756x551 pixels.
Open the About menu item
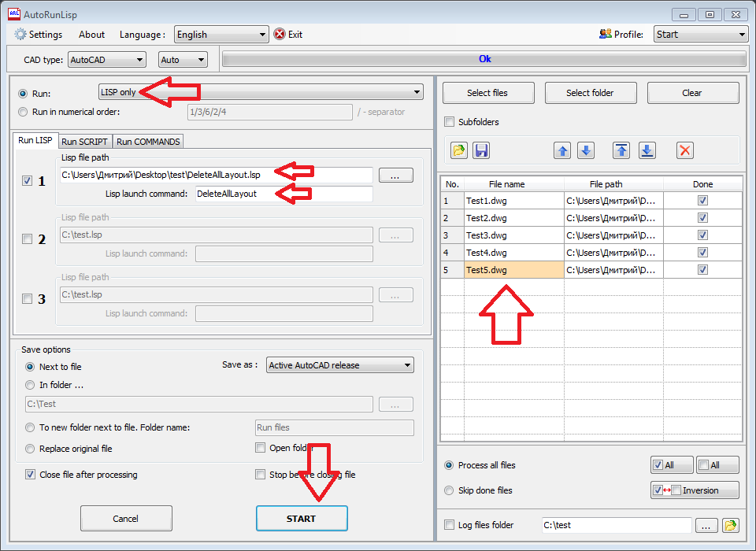pyautogui.click(x=91, y=34)
